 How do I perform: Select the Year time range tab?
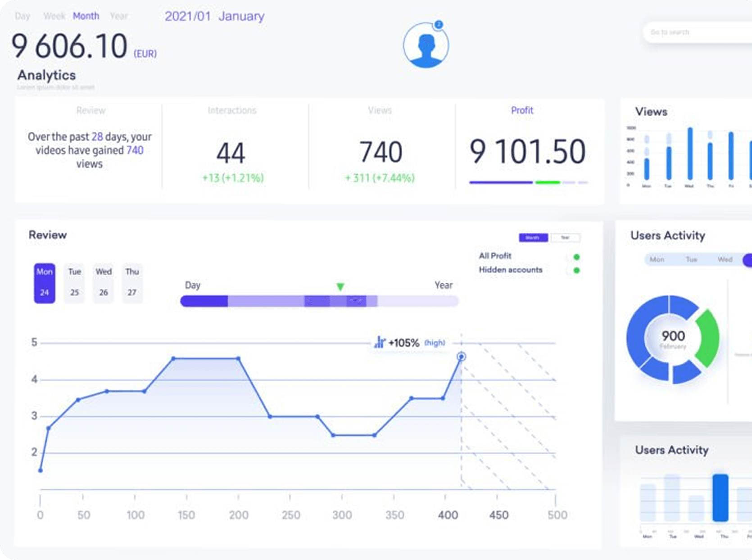tap(119, 16)
